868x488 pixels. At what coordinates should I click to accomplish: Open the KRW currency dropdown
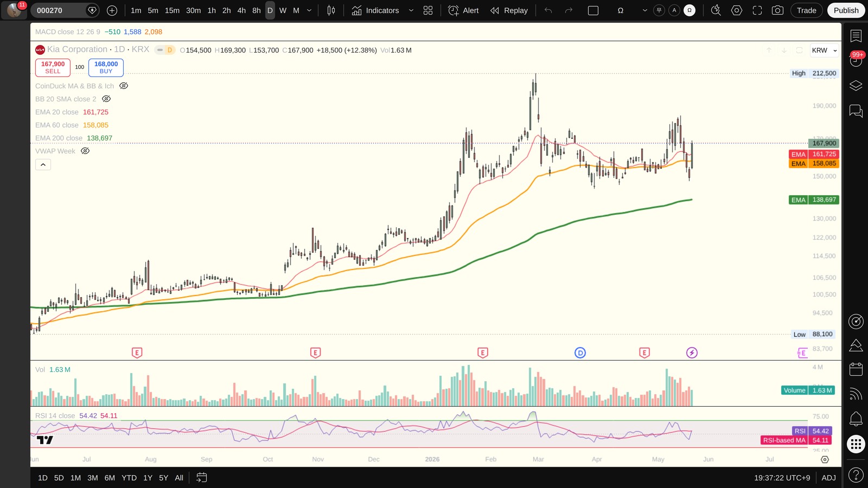coord(825,50)
